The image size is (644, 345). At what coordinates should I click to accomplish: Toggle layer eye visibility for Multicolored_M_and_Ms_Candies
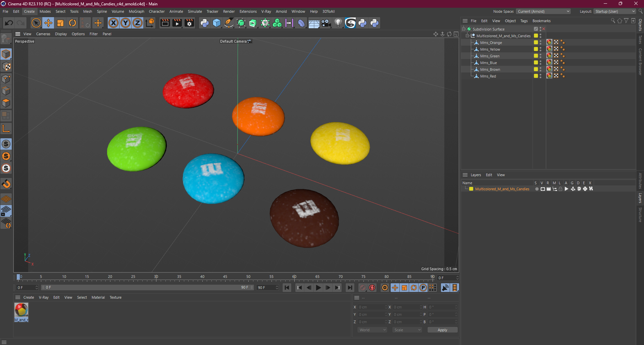(543, 189)
